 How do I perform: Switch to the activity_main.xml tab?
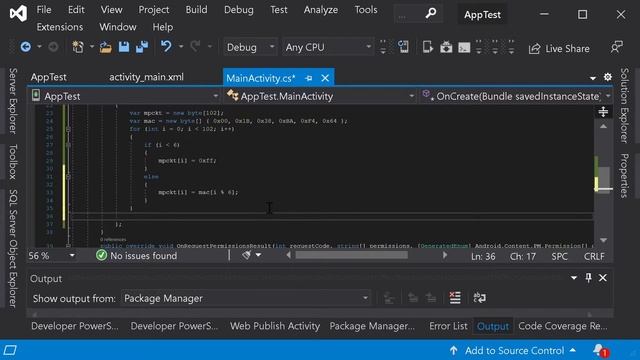[x=147, y=77]
